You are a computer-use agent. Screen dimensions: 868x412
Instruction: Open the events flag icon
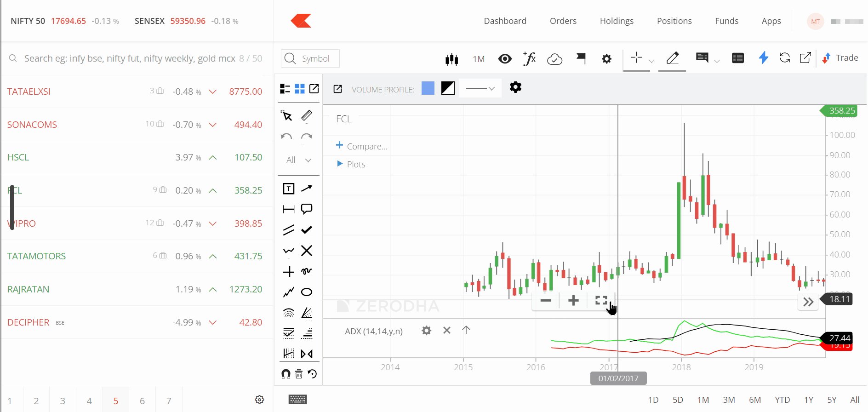(x=581, y=58)
